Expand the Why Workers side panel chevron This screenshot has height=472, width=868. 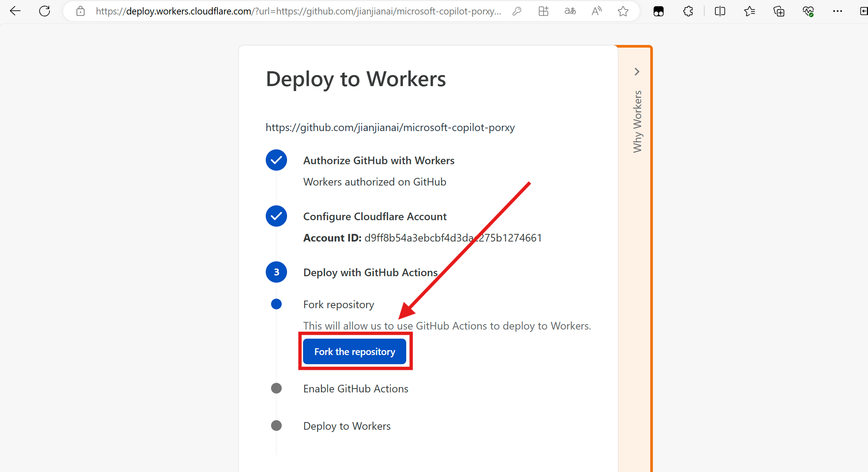(637, 72)
